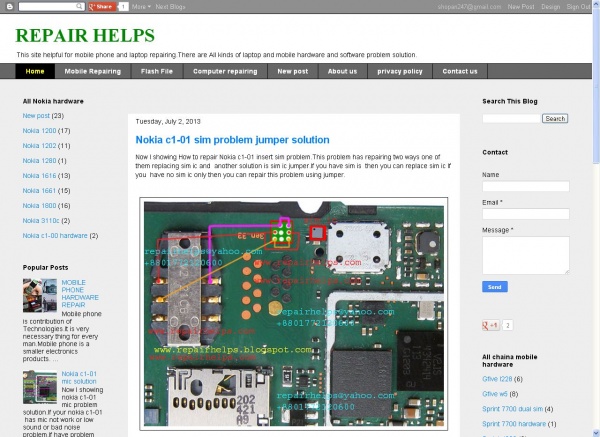Focus the contact form Name field

(526, 186)
